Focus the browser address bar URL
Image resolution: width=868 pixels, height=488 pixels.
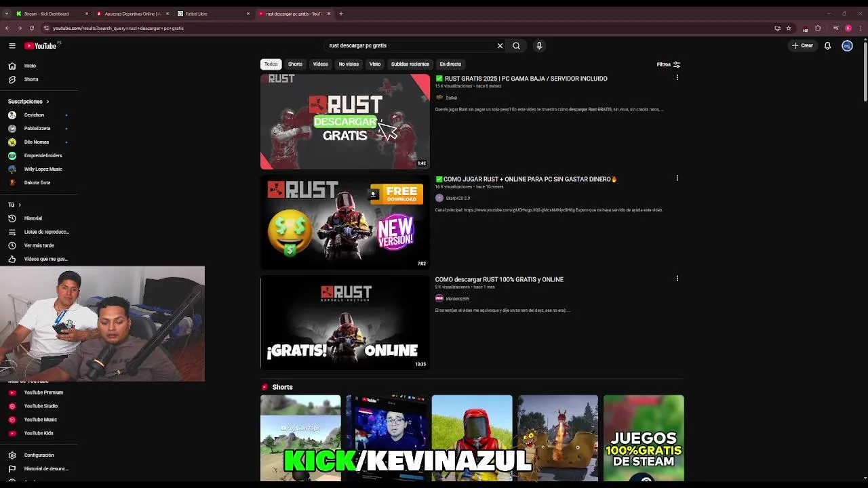tap(118, 28)
